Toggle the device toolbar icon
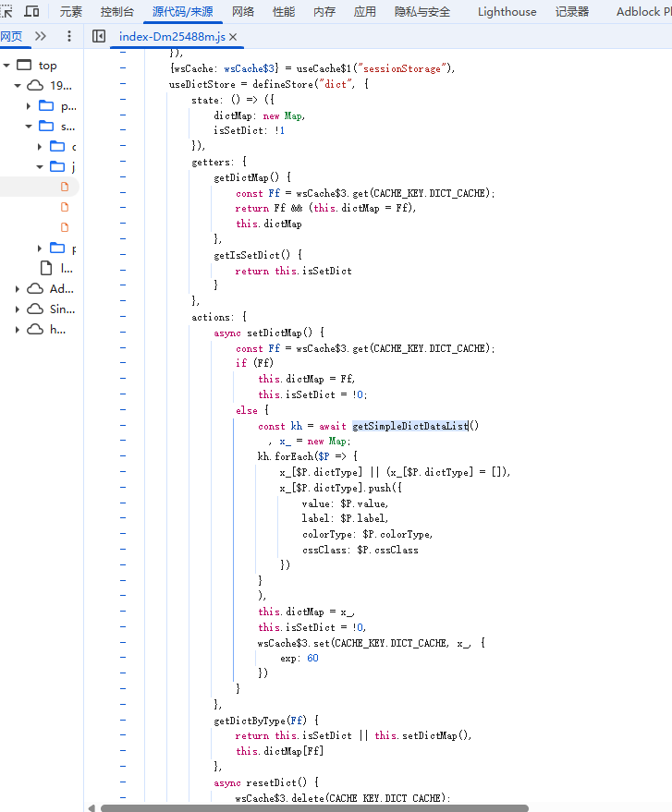This screenshot has width=672, height=812. pyautogui.click(x=31, y=11)
